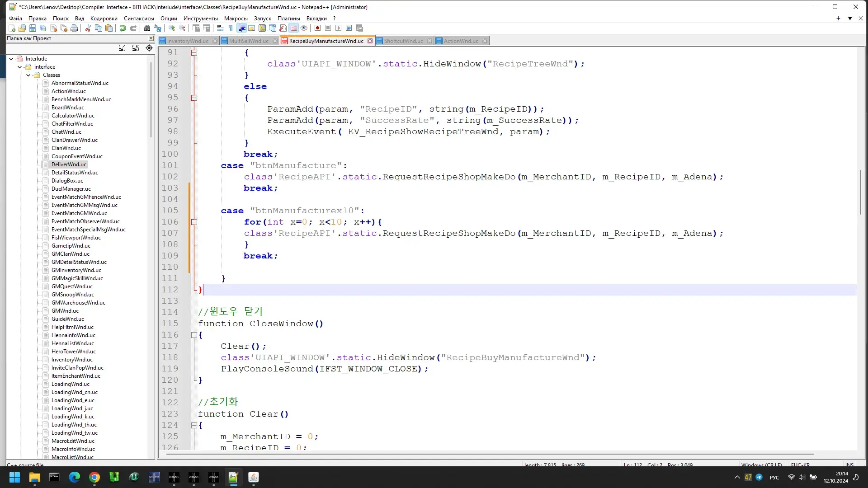The image size is (868, 488).
Task: Click the Redo toolbar arrow
Action: pos(133,28)
